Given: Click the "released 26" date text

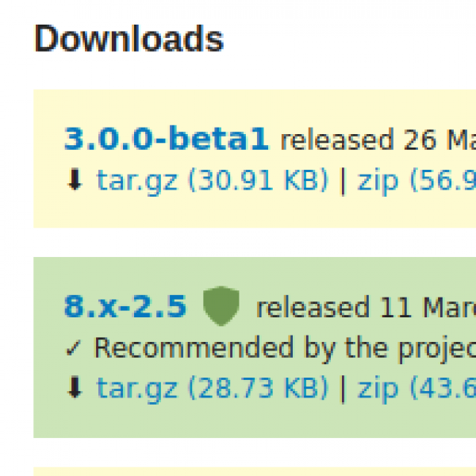Looking at the screenshot, I should [x=359, y=140].
